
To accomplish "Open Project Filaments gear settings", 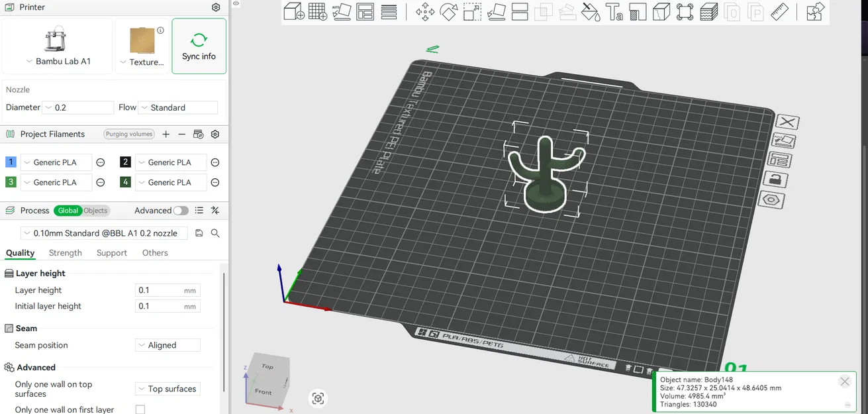I will pyautogui.click(x=215, y=134).
